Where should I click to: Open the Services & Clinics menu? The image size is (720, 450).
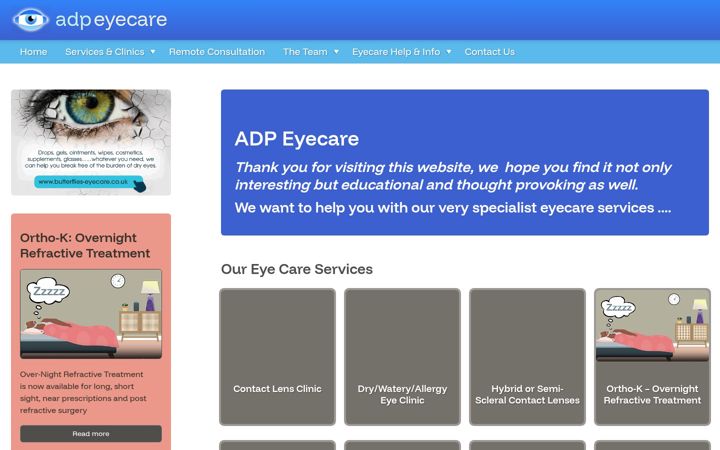pyautogui.click(x=105, y=52)
